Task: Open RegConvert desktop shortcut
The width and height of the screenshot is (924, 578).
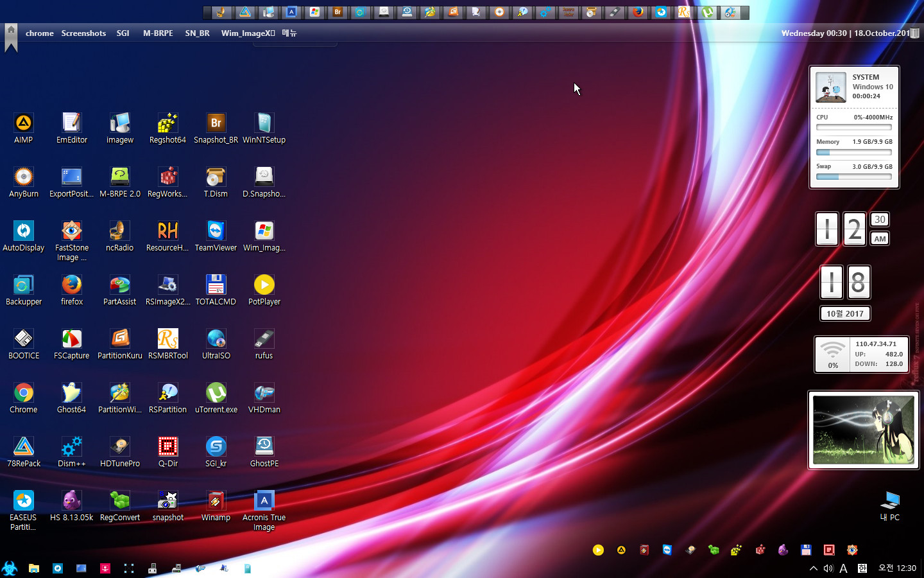Action: click(120, 506)
